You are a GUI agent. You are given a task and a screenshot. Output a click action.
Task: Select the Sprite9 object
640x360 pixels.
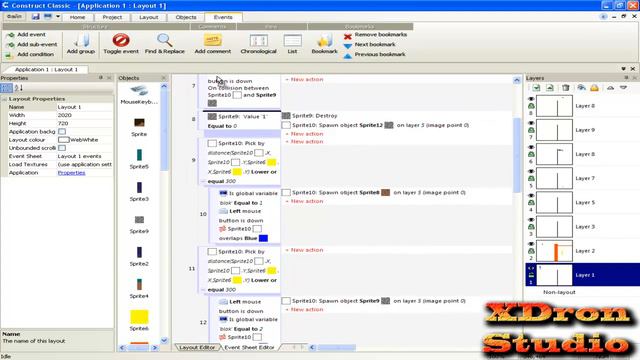click(139, 224)
